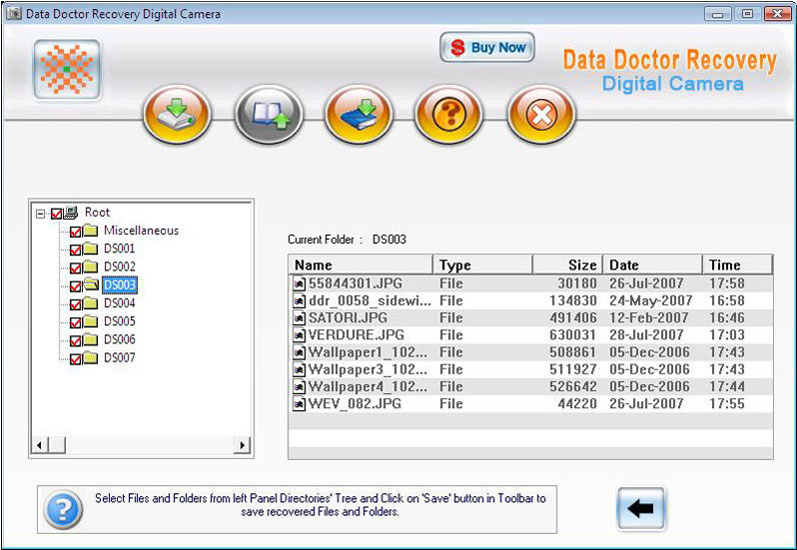Click the Miscellaneous folder icon

tap(90, 231)
